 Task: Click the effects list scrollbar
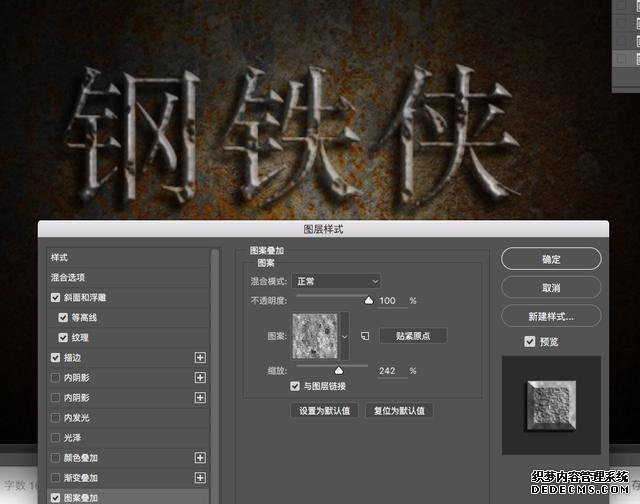(215, 375)
